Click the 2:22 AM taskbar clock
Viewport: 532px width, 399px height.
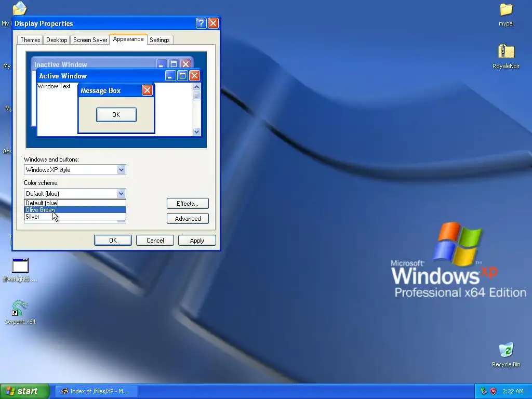coord(513,391)
